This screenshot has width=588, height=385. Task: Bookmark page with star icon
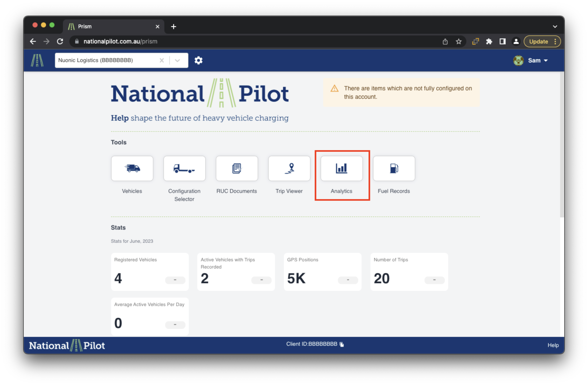click(x=459, y=42)
